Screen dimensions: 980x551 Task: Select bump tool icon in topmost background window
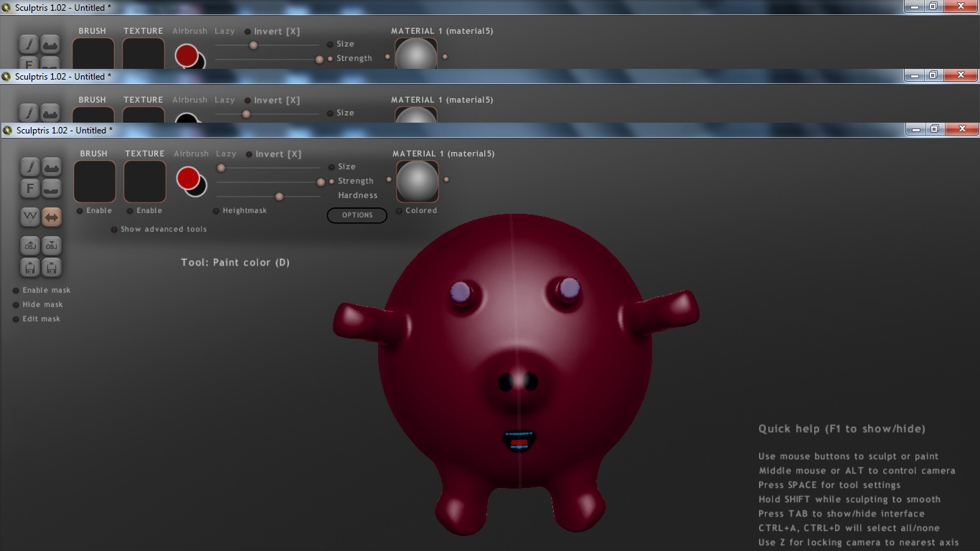point(50,44)
